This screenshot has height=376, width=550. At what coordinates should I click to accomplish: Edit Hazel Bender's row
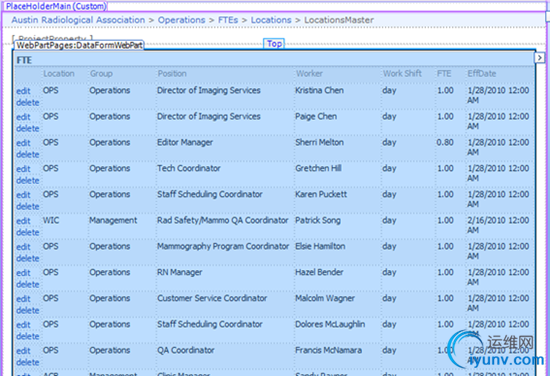[23, 273]
